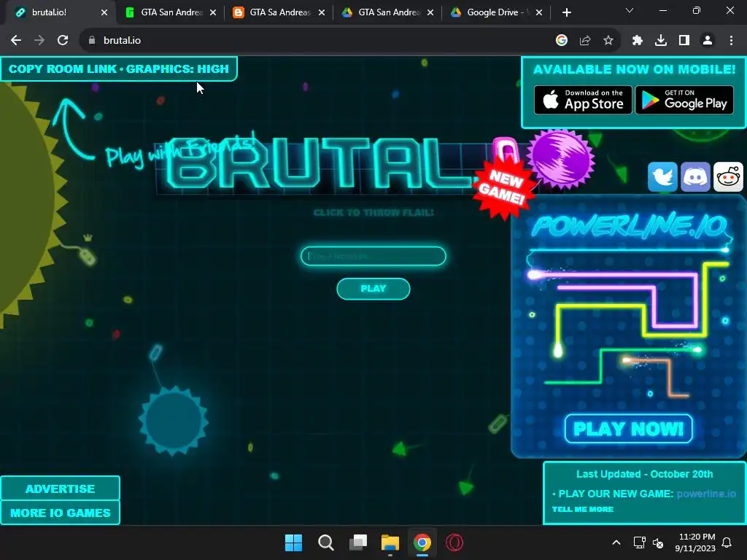Click the ADVERTISE button

click(60, 489)
